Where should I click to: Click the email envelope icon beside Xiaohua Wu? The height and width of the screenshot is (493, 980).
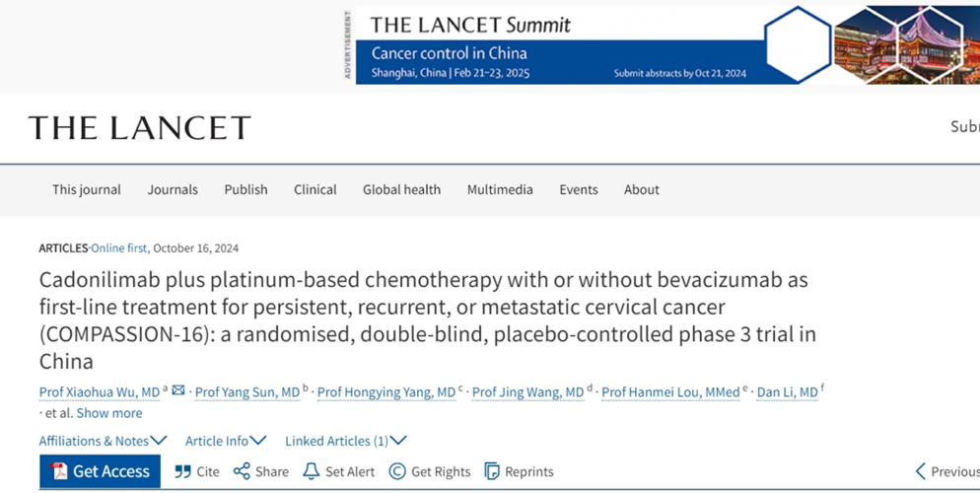(178, 391)
